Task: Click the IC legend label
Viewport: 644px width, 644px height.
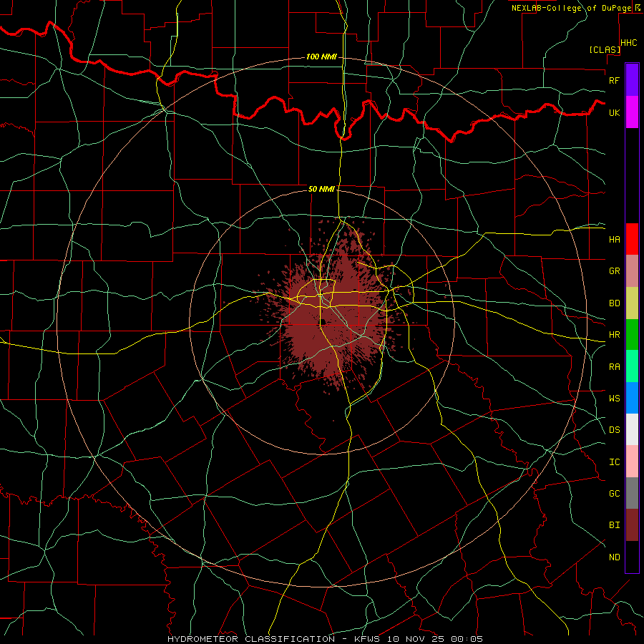Action: (614, 462)
